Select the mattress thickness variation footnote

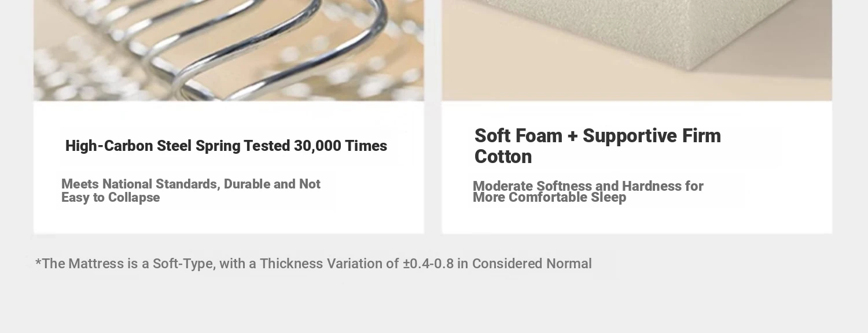[x=314, y=264]
